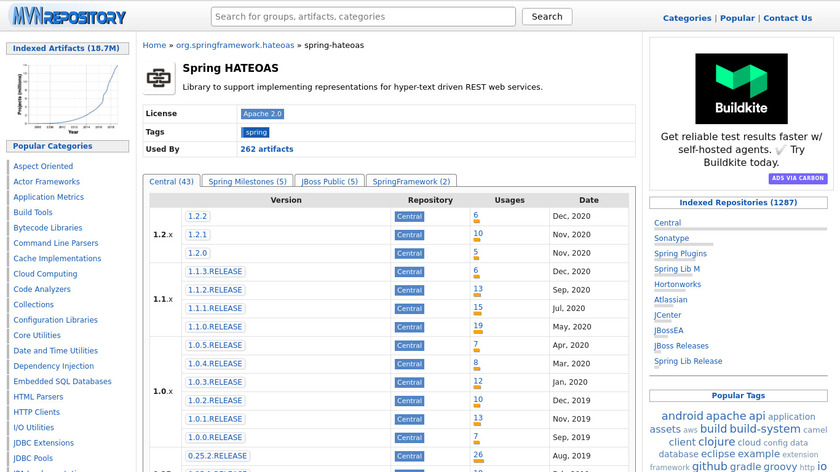
Task: Click Central badge for version 1.0.0.RELEASE
Action: [x=409, y=438]
